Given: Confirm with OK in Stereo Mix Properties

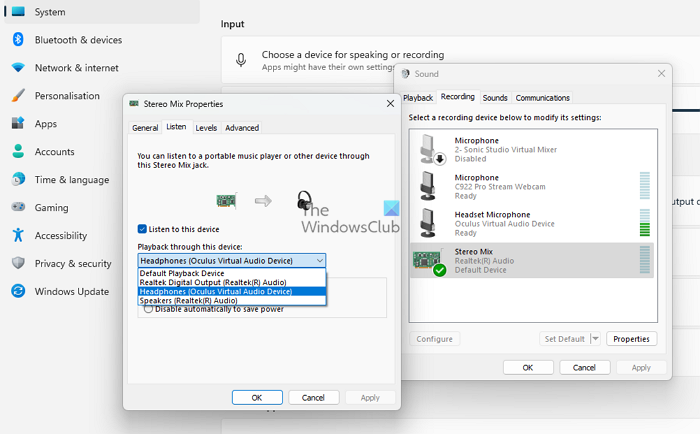Looking at the screenshot, I should tap(257, 397).
